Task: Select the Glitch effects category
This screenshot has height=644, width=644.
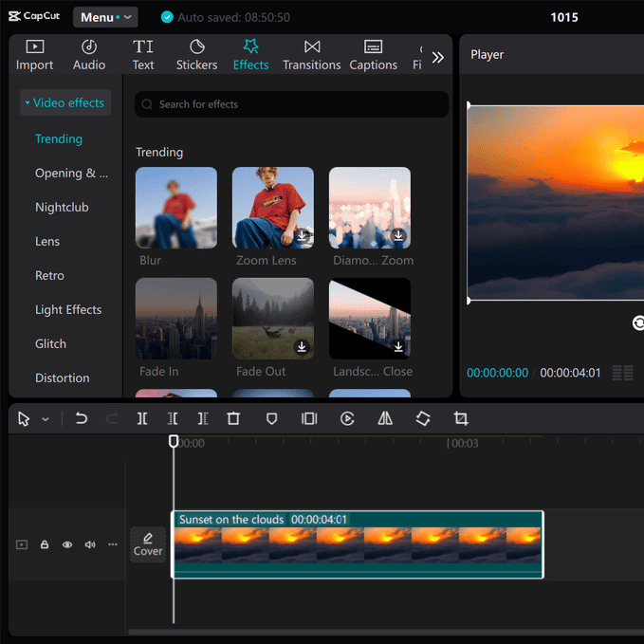Action: click(51, 343)
